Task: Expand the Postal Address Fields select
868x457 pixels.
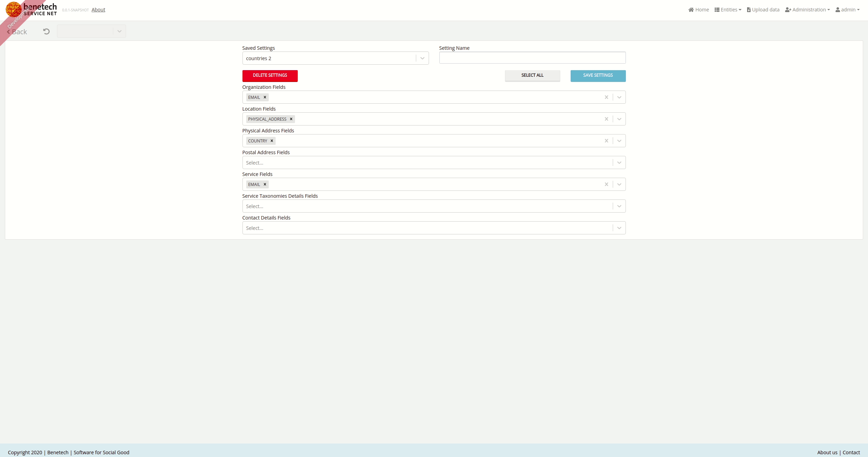Action: click(x=619, y=162)
